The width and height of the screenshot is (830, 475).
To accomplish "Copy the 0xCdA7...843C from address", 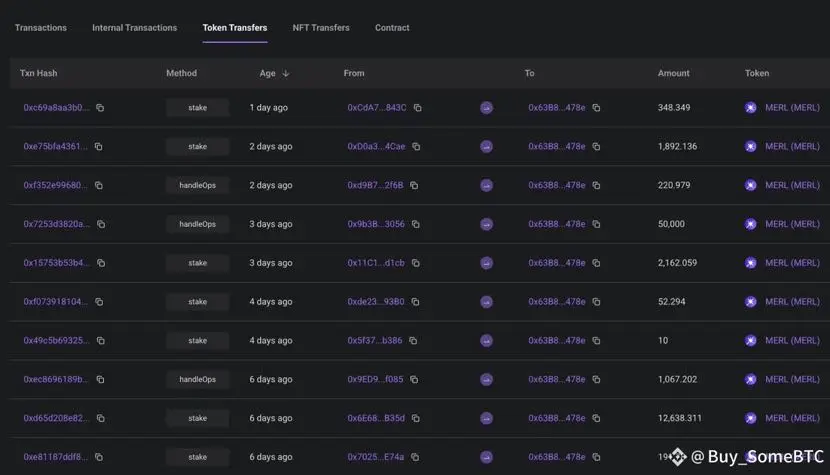I will pyautogui.click(x=418, y=108).
